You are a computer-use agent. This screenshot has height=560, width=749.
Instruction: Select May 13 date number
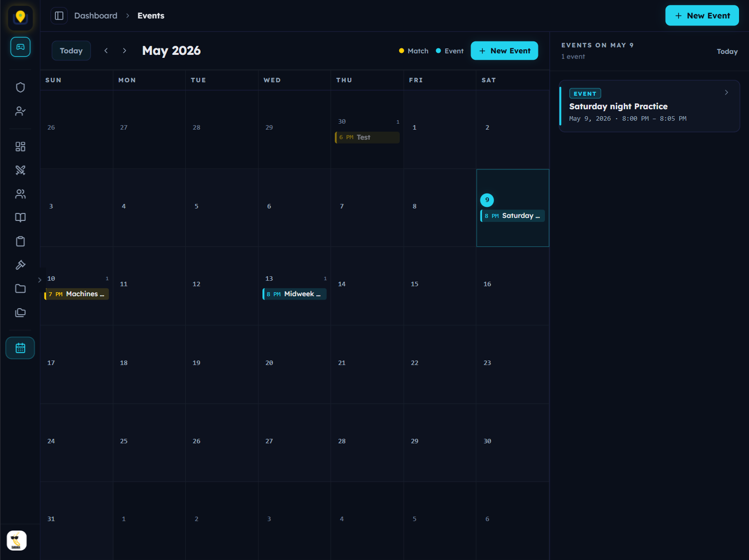(x=269, y=279)
